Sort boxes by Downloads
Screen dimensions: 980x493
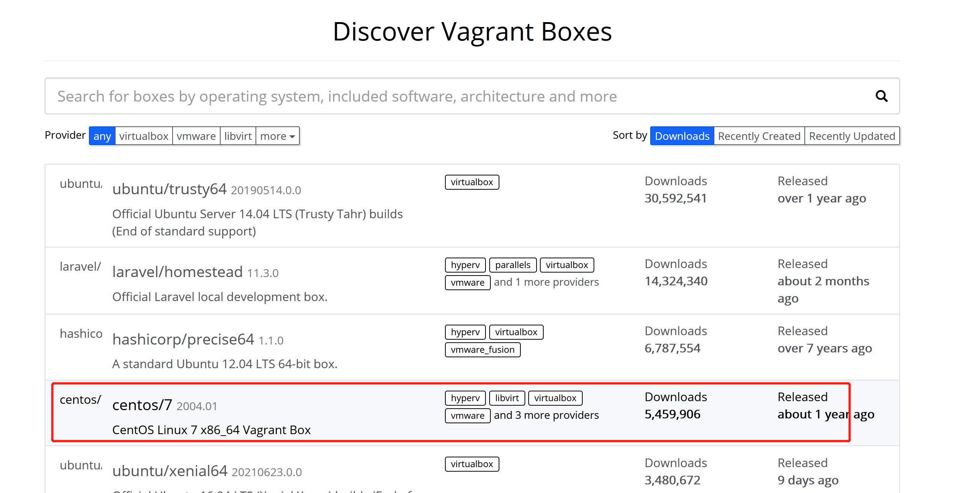[682, 136]
